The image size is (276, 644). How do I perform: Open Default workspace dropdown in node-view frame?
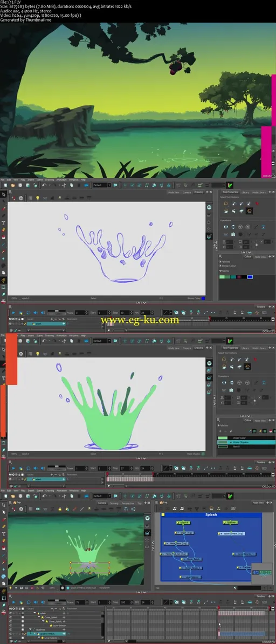(102, 496)
